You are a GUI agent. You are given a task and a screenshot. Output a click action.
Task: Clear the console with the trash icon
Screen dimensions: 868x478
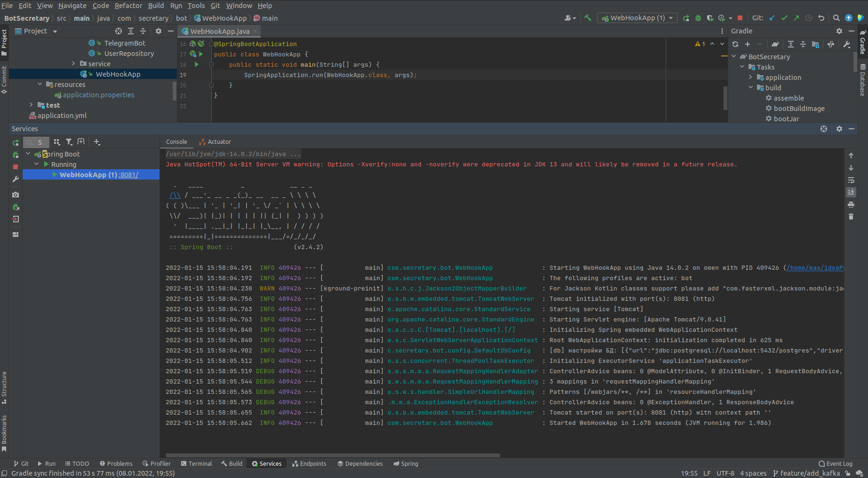(x=851, y=217)
